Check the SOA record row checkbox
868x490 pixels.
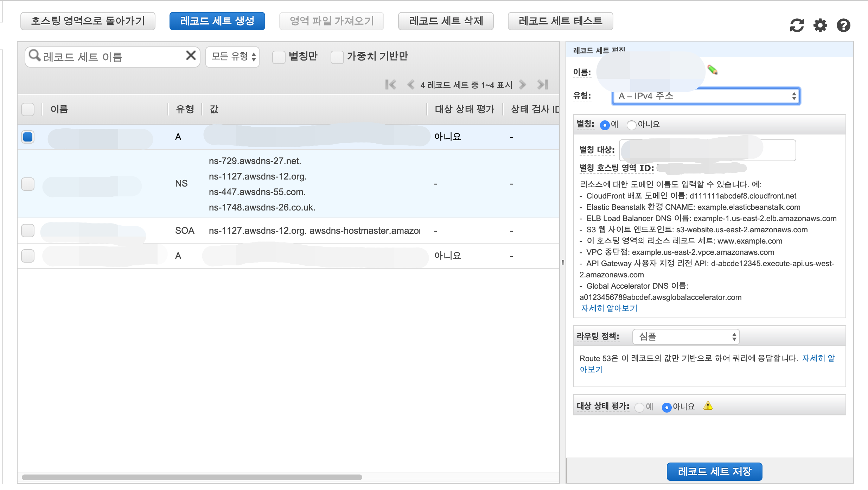(28, 231)
